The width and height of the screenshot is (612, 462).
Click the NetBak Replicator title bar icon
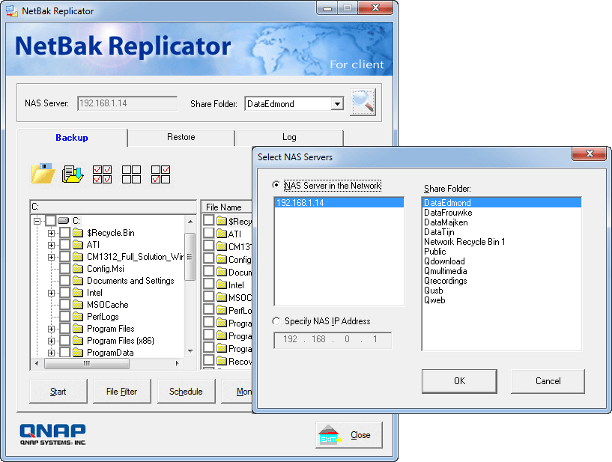11,11
